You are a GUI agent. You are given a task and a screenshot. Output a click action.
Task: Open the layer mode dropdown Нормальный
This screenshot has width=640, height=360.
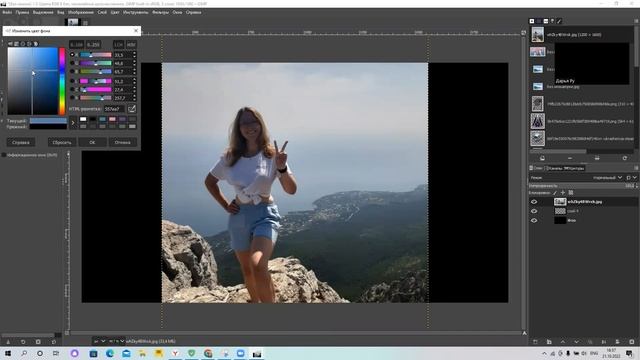click(x=607, y=178)
